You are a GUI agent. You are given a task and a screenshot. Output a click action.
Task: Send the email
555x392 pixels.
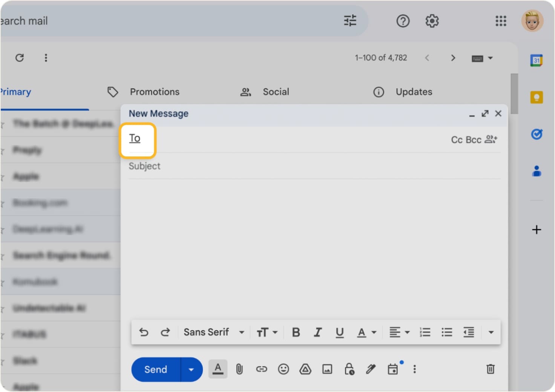tap(155, 369)
